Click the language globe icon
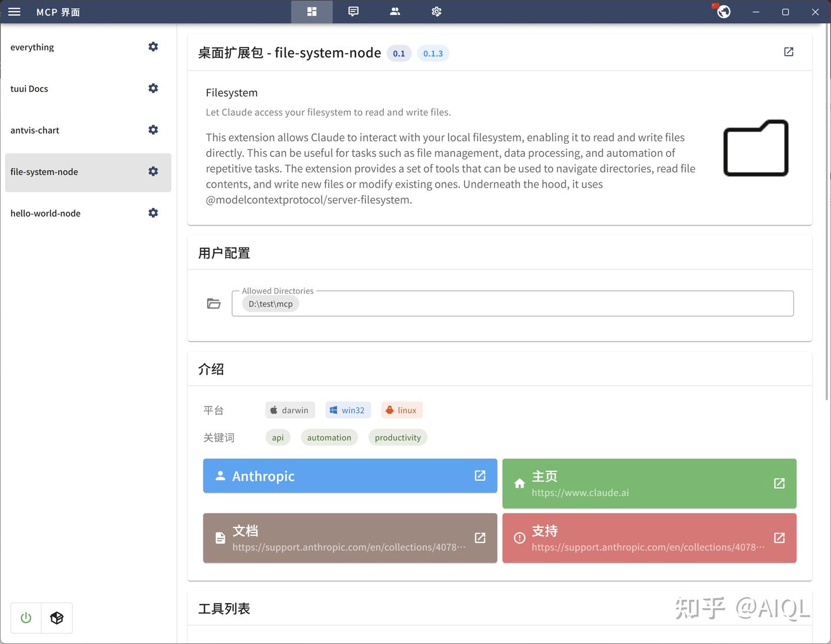 (x=723, y=11)
